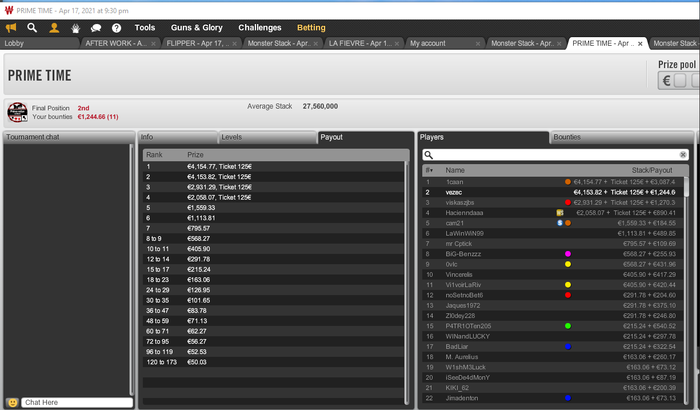Open the Bounties tab
This screenshot has width=700, height=410.
622,137
